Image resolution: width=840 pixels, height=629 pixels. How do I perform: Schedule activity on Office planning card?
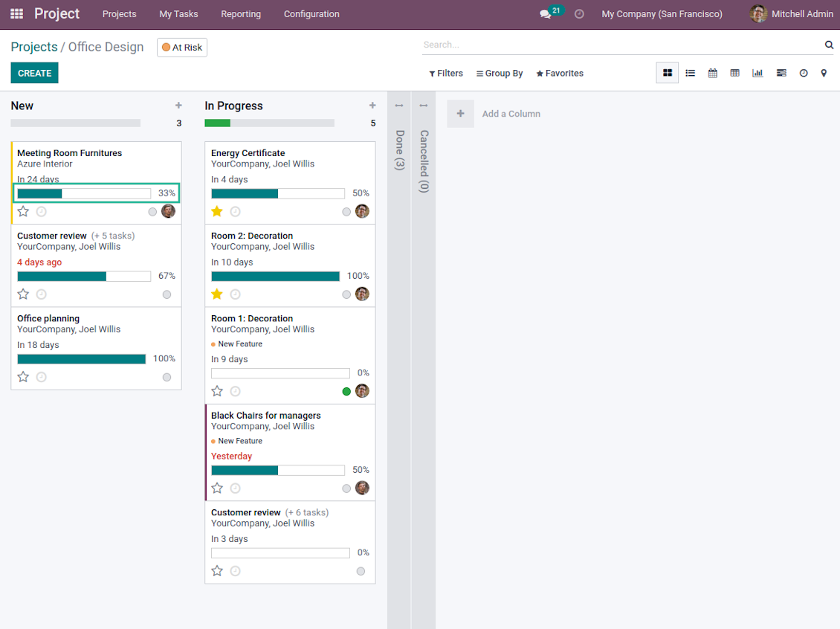click(x=41, y=377)
